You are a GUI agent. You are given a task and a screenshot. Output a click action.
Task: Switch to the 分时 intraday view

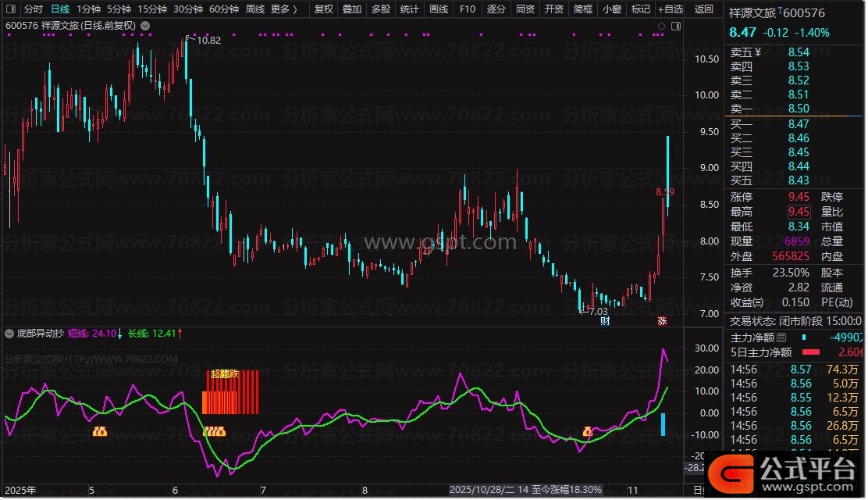(33, 9)
